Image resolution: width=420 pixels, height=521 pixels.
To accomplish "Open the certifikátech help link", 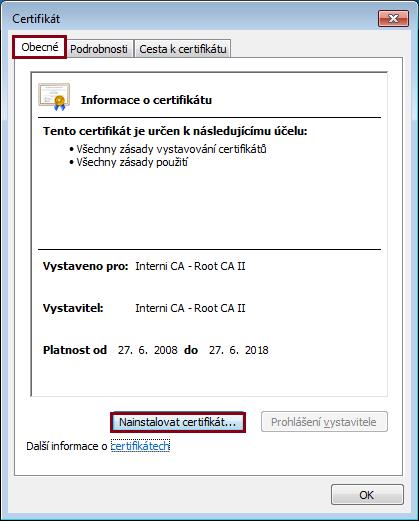I will click(x=140, y=446).
